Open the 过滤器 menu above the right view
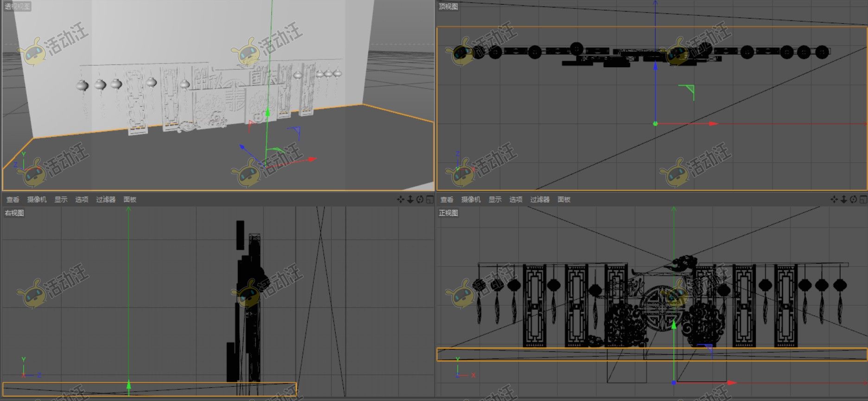 click(x=106, y=199)
